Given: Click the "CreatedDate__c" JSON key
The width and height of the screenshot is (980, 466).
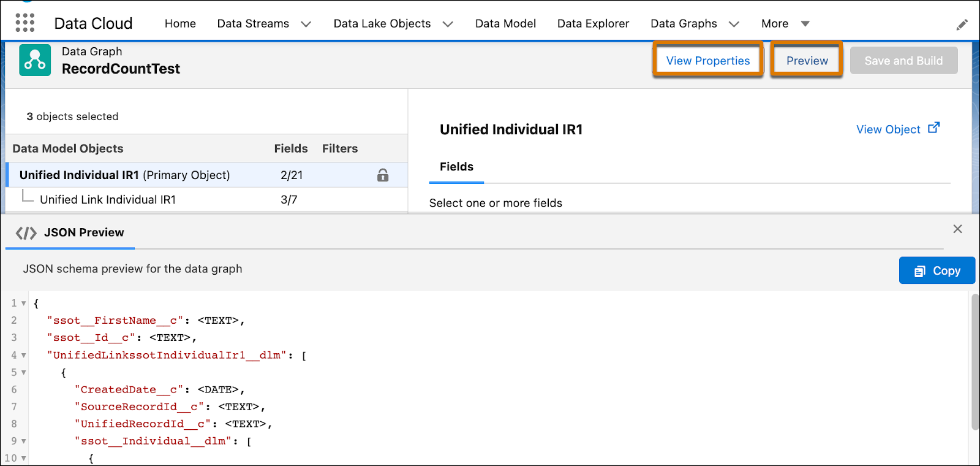Looking at the screenshot, I should [x=129, y=389].
